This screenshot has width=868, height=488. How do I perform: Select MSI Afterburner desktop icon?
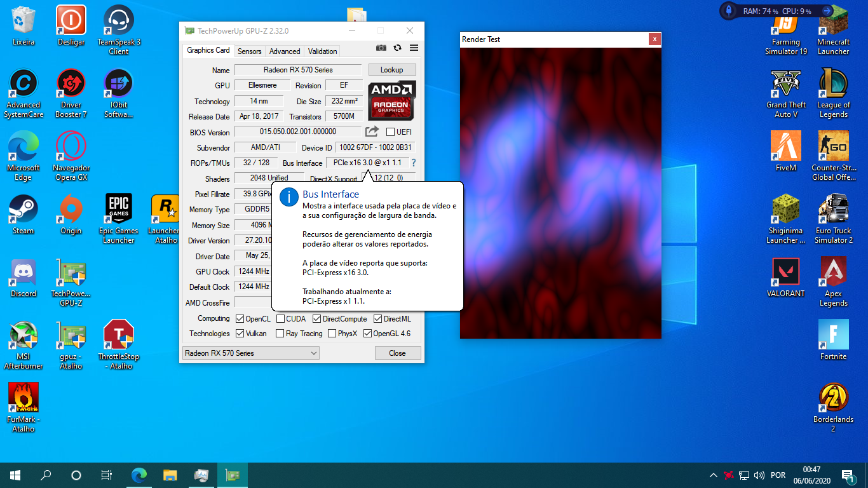(x=24, y=344)
